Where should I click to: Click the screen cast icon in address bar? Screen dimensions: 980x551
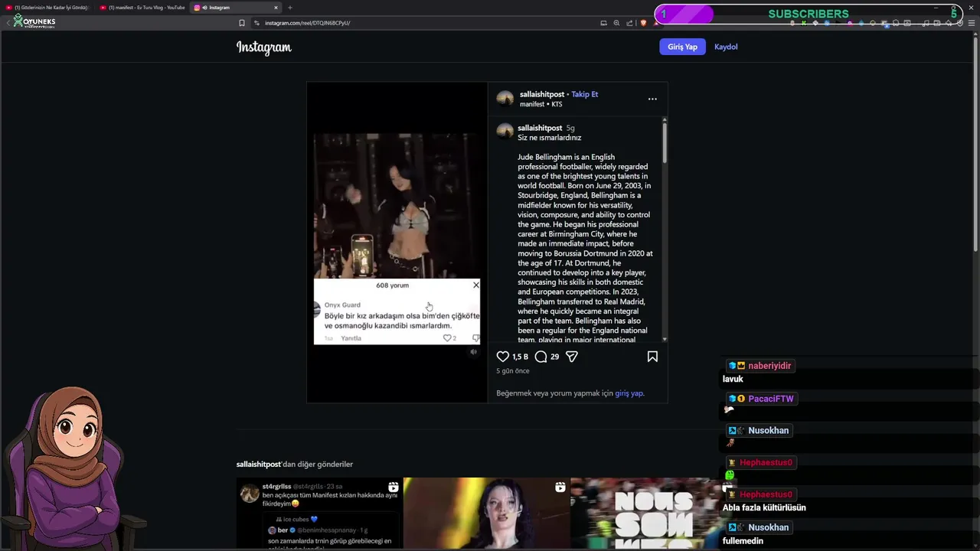point(603,23)
